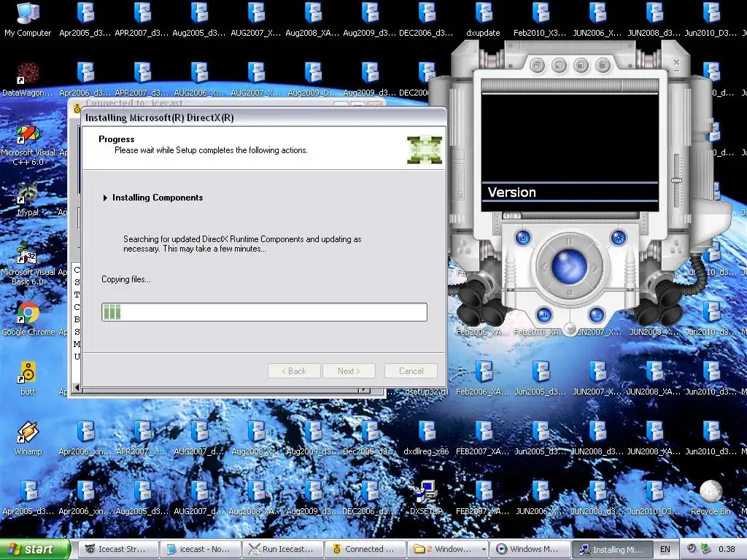Expand the grouped 2 Window... taskbar dropdown arrow
This screenshot has height=560, width=747.
[484, 550]
